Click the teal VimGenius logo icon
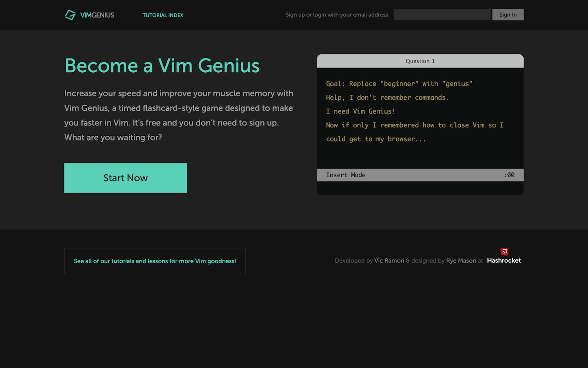The height and width of the screenshot is (368, 588). click(x=70, y=14)
